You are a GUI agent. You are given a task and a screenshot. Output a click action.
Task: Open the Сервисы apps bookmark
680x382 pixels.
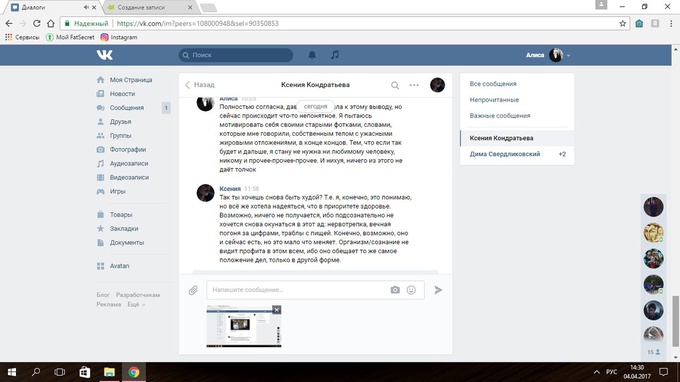pyautogui.click(x=22, y=37)
